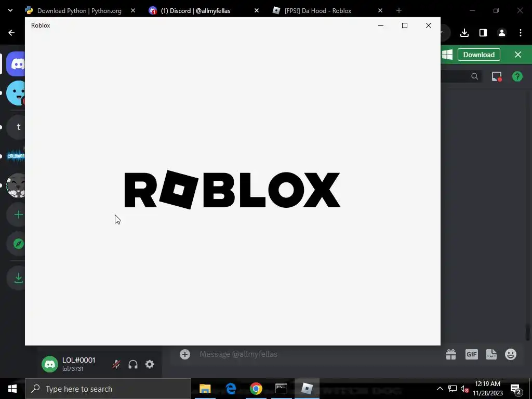
Task: Maximize the Roblox window
Action: pyautogui.click(x=404, y=25)
